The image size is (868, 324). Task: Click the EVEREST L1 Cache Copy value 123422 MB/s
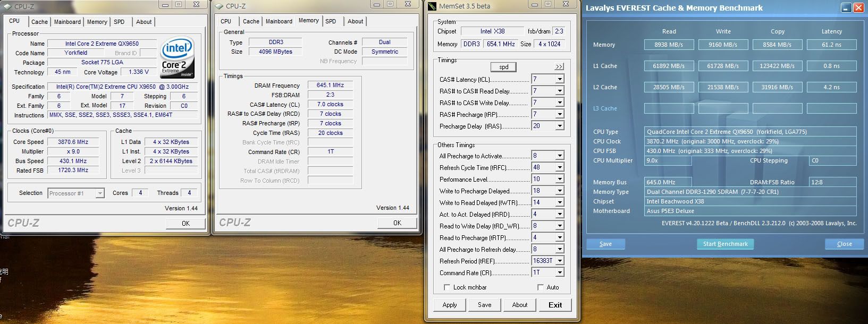click(x=778, y=66)
